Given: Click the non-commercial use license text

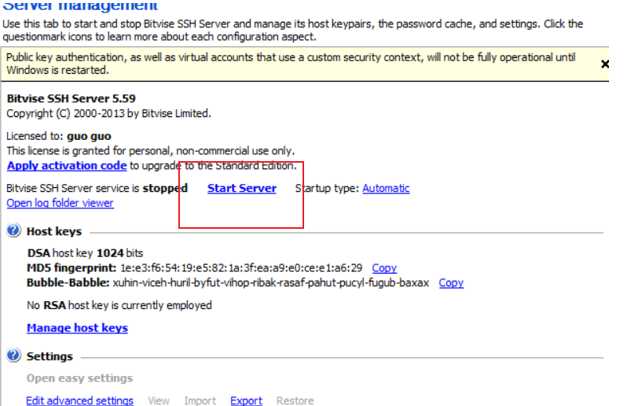Looking at the screenshot, I should [150, 151].
